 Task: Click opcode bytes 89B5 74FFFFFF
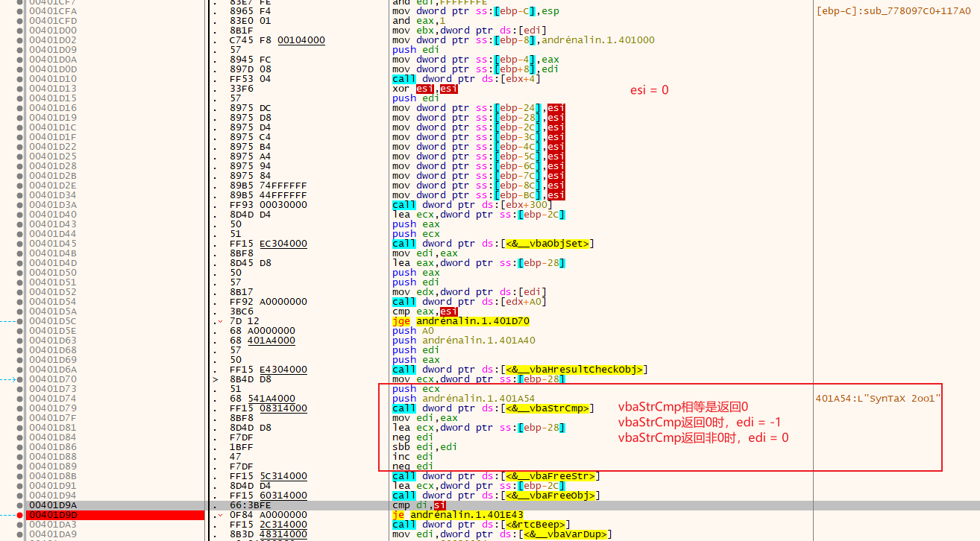[x=268, y=186]
